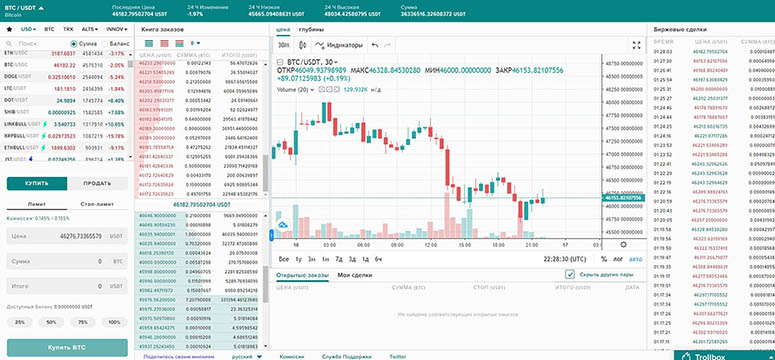The height and width of the screenshot is (360, 775).
Task: Click the Цена price input field
Action: click(x=67, y=236)
